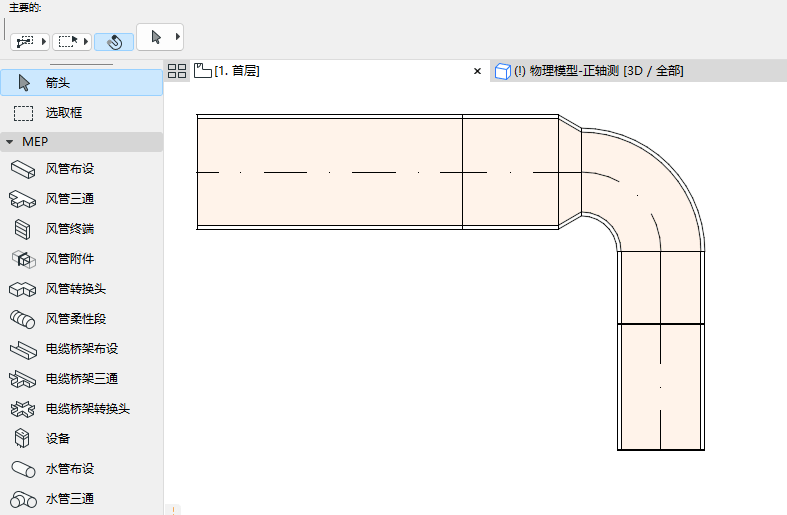Switch to the 物理模型-正轴测 3D tab
This screenshot has height=515, width=787.
point(590,71)
